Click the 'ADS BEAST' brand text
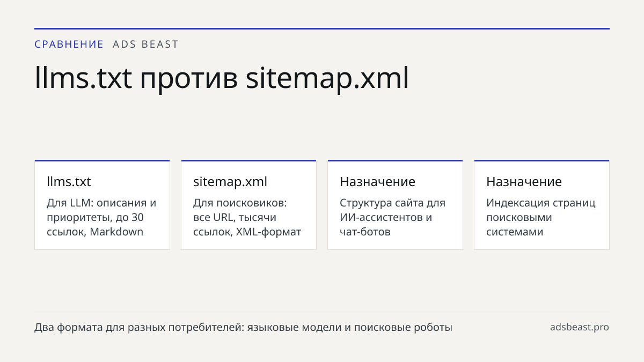Screen dimensions: 644x362 [145, 45]
